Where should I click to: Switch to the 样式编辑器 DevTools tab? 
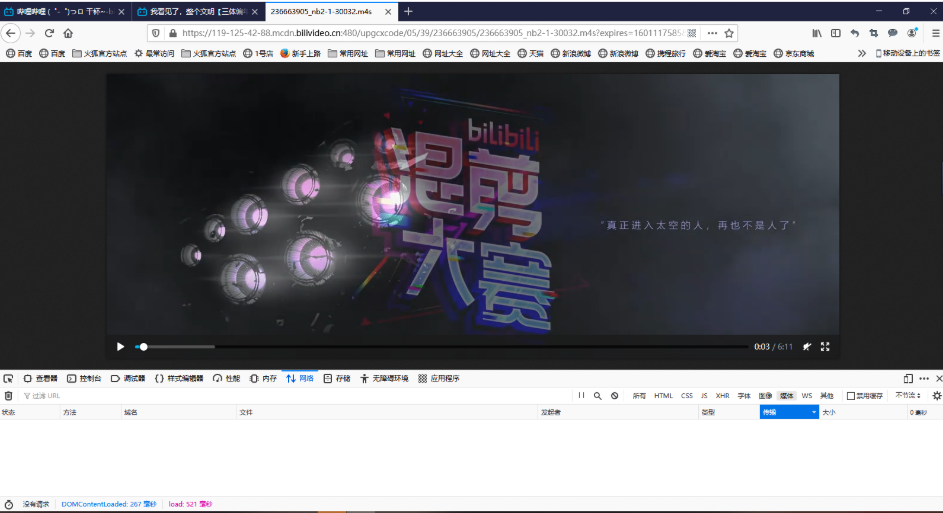[179, 378]
